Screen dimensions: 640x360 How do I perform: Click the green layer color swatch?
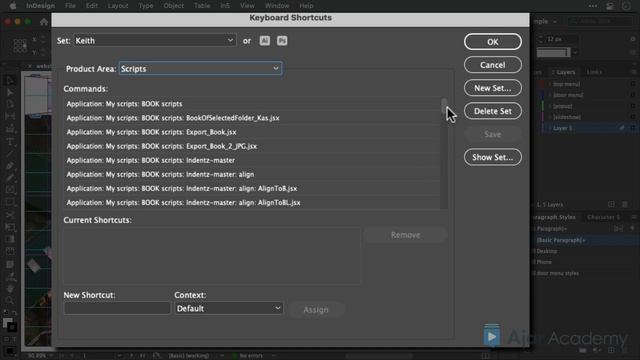pyautogui.click(x=542, y=106)
